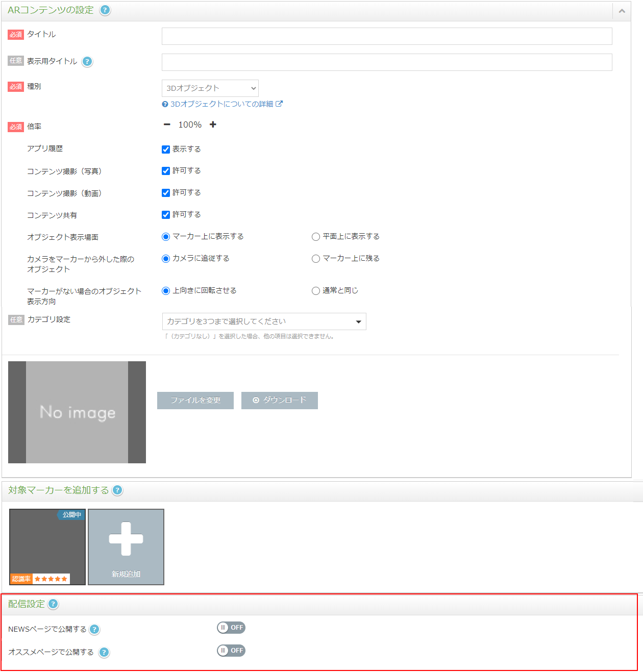
Task: Decrease 倍率 with the minus icon
Action: 167,125
